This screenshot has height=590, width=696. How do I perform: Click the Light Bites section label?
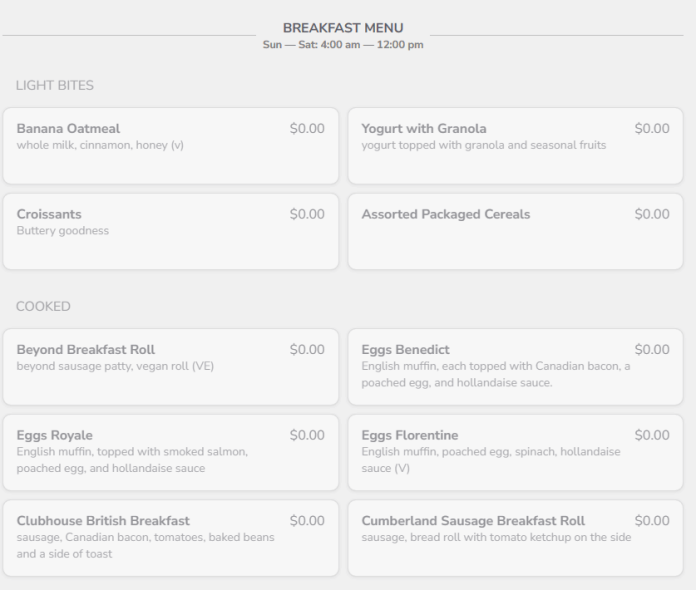point(55,85)
